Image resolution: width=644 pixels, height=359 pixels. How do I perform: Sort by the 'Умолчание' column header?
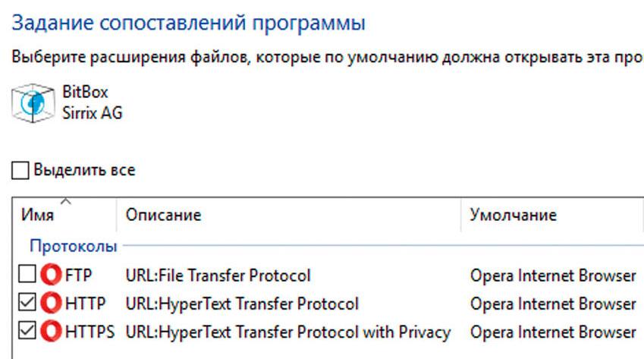click(x=513, y=216)
